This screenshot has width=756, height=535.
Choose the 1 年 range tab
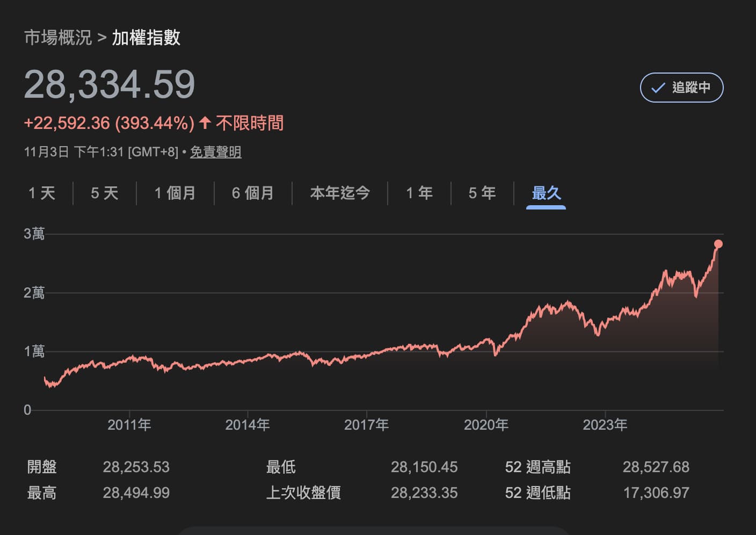tap(419, 193)
